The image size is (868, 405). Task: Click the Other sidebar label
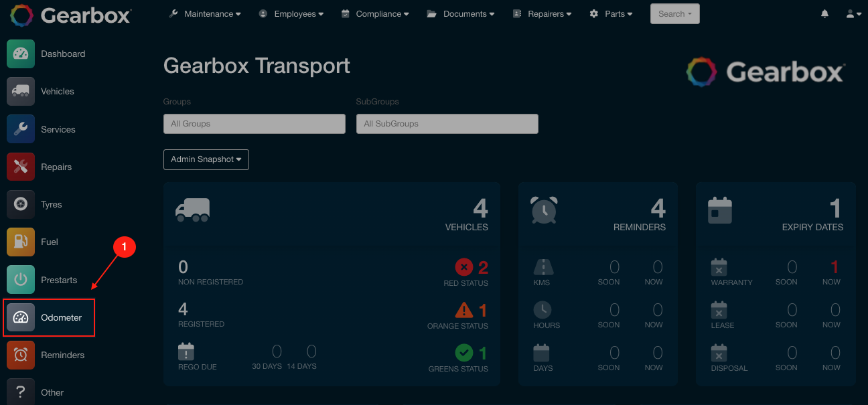[52, 392]
